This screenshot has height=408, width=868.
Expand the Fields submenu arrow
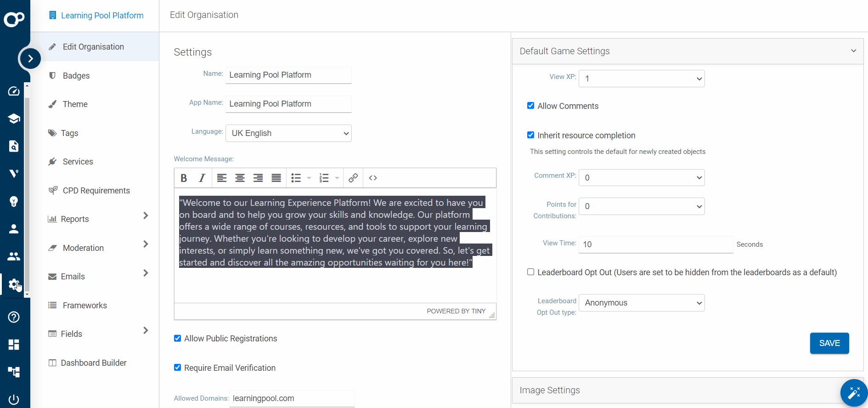pyautogui.click(x=146, y=330)
